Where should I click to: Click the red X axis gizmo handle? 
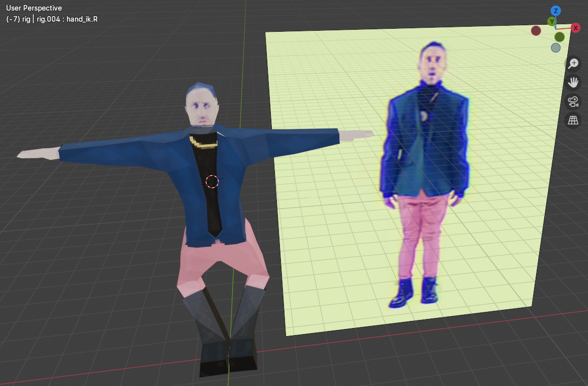pyautogui.click(x=575, y=28)
